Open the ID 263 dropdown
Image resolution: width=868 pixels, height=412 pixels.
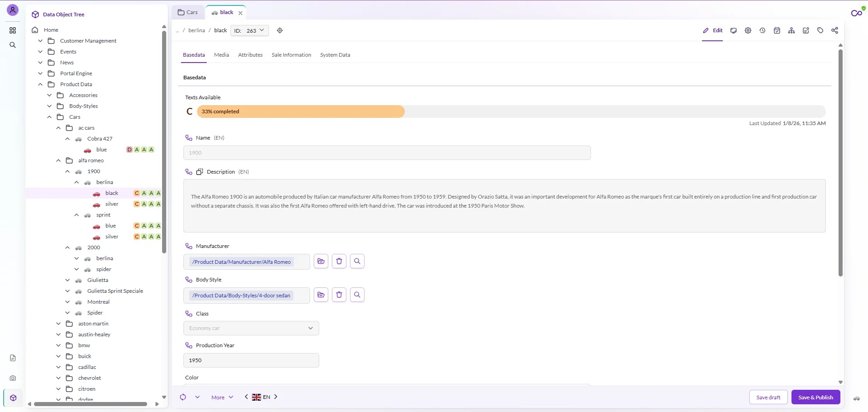249,30
